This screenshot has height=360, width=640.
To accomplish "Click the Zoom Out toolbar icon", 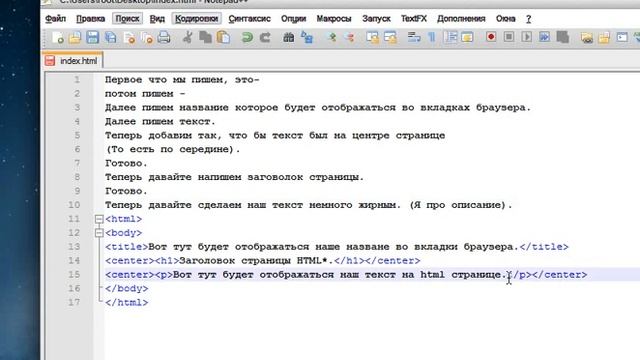I will (x=350, y=38).
